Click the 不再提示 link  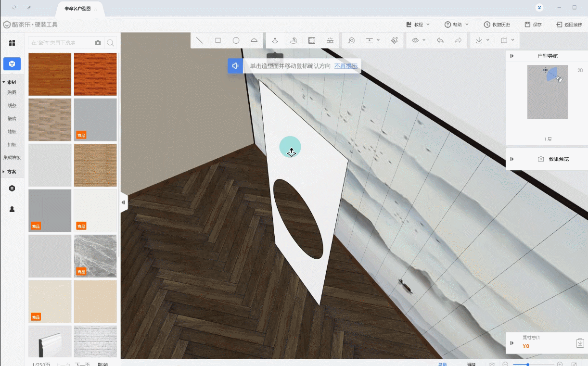[x=346, y=66]
